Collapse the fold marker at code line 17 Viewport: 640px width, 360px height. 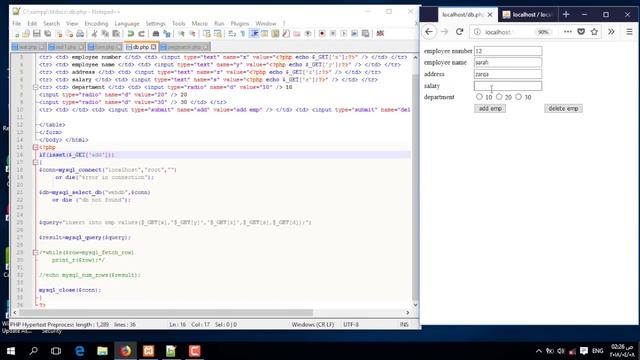pyautogui.click(x=36, y=162)
